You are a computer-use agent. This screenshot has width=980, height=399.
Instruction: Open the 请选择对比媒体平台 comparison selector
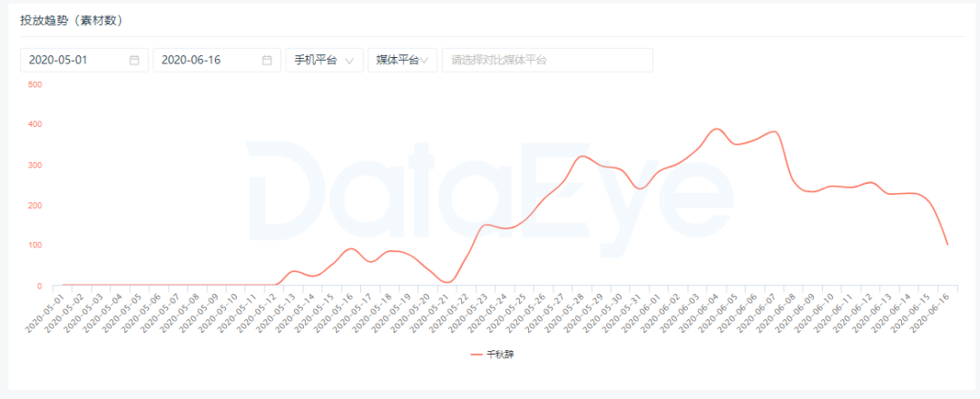pos(546,60)
